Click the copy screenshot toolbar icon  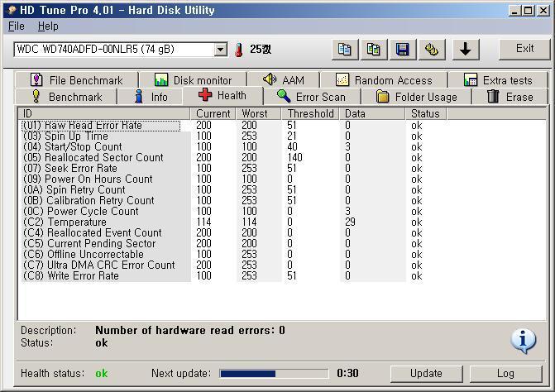[374, 49]
